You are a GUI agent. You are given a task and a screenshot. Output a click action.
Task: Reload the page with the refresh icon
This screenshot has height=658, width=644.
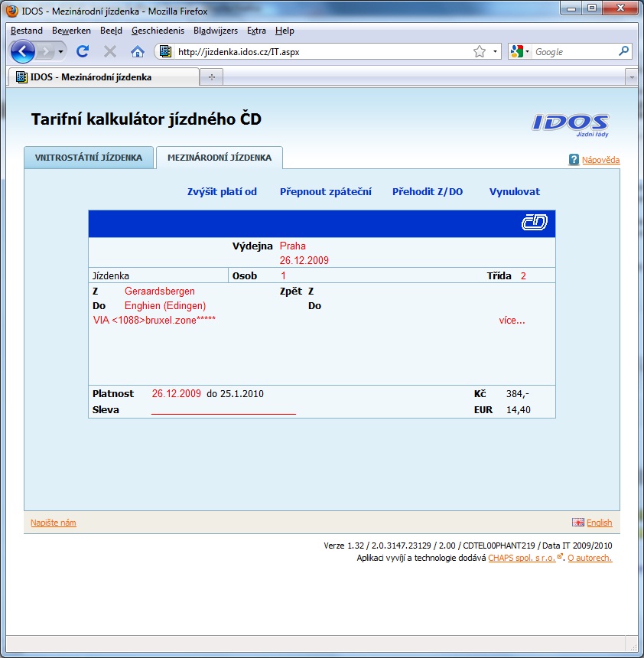tap(83, 51)
